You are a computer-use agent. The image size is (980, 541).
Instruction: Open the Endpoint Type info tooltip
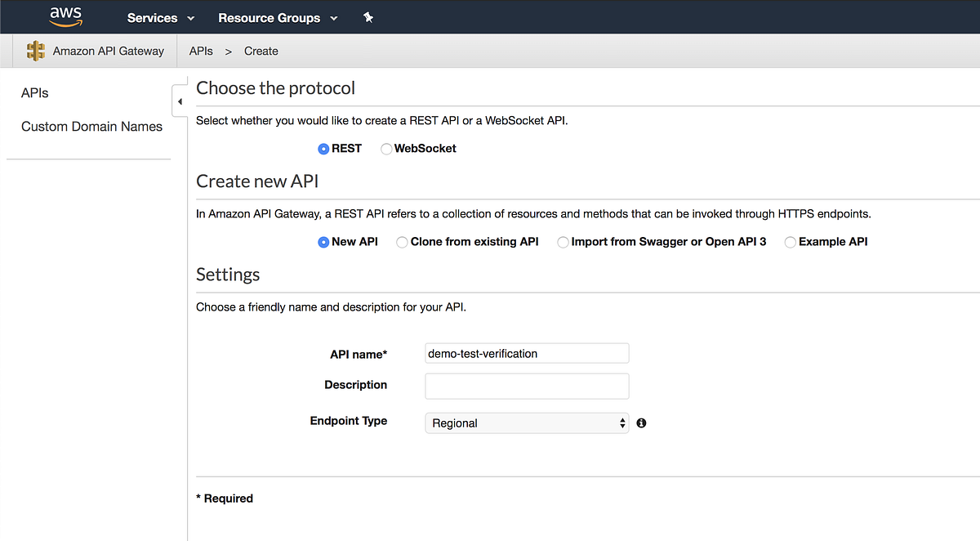[x=641, y=423]
